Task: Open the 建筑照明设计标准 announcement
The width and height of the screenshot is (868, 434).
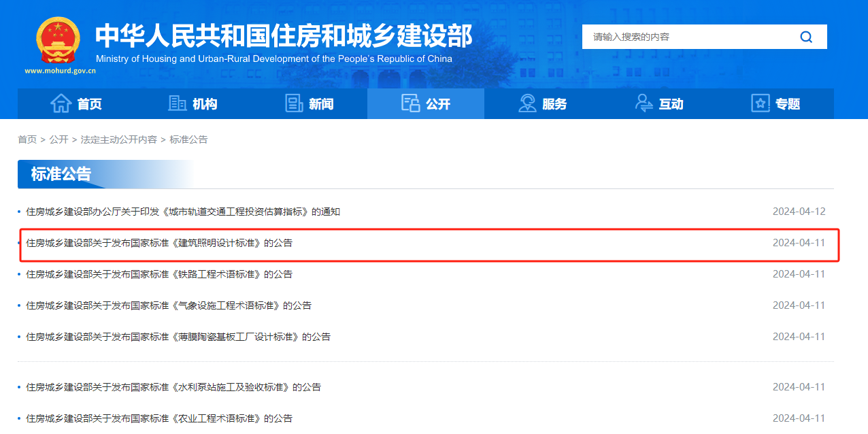Action: tap(158, 243)
